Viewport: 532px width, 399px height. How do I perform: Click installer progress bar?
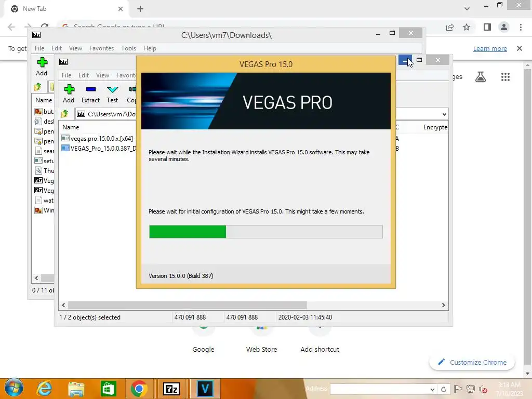pos(265,232)
